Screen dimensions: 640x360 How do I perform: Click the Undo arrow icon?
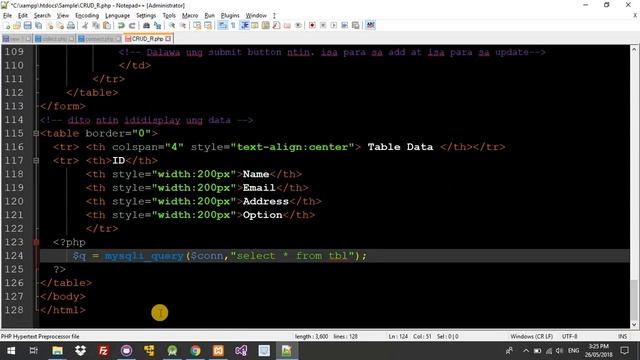pos(121,25)
